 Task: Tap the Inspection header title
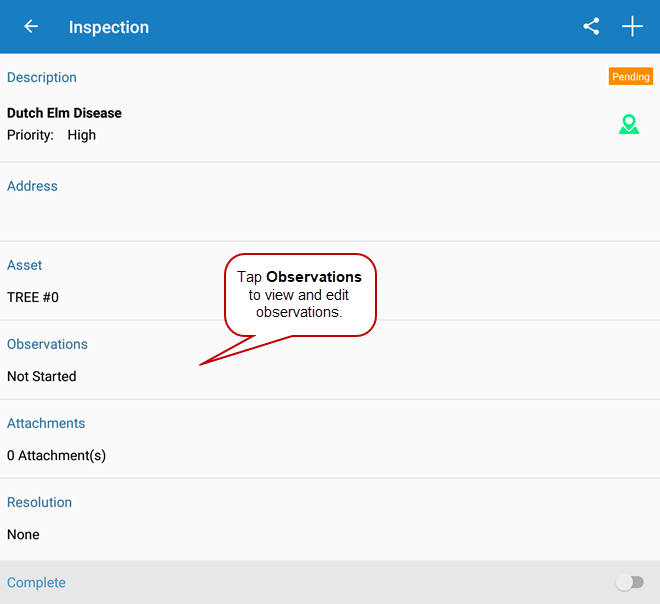coord(108,27)
